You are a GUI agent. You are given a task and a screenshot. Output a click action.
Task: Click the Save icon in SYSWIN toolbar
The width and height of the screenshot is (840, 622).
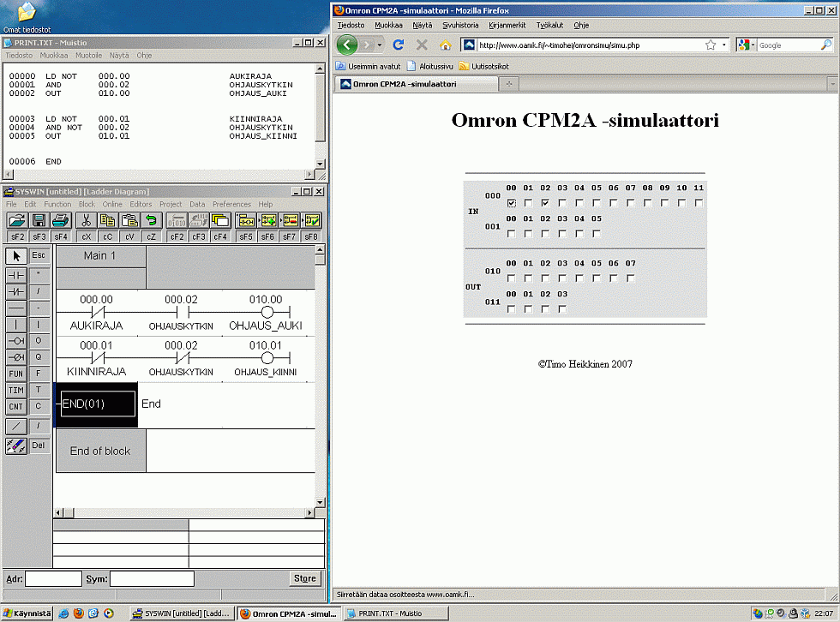(x=39, y=220)
